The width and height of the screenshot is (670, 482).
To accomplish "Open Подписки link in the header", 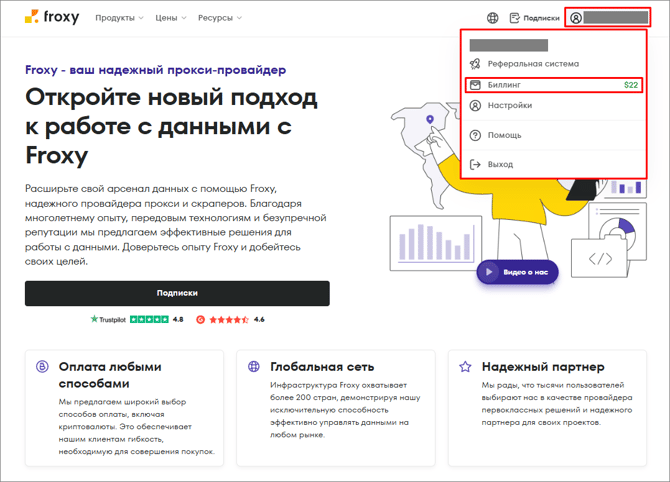I will click(541, 18).
